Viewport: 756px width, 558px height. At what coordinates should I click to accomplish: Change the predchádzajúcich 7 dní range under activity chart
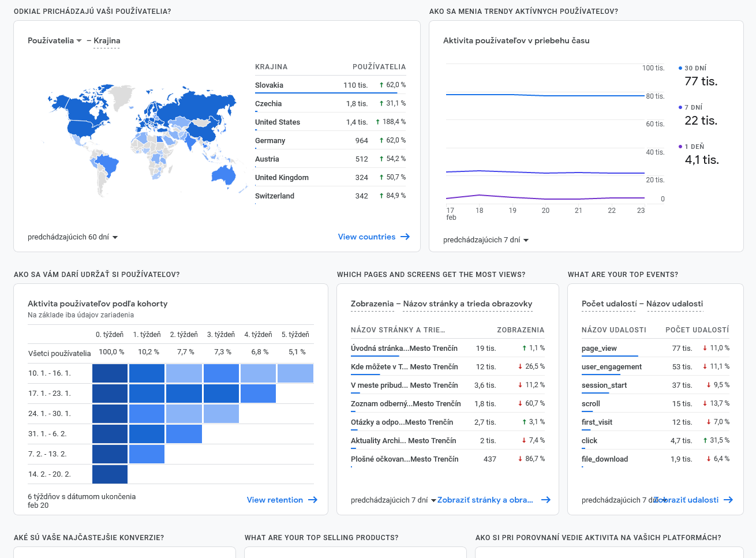pos(486,240)
